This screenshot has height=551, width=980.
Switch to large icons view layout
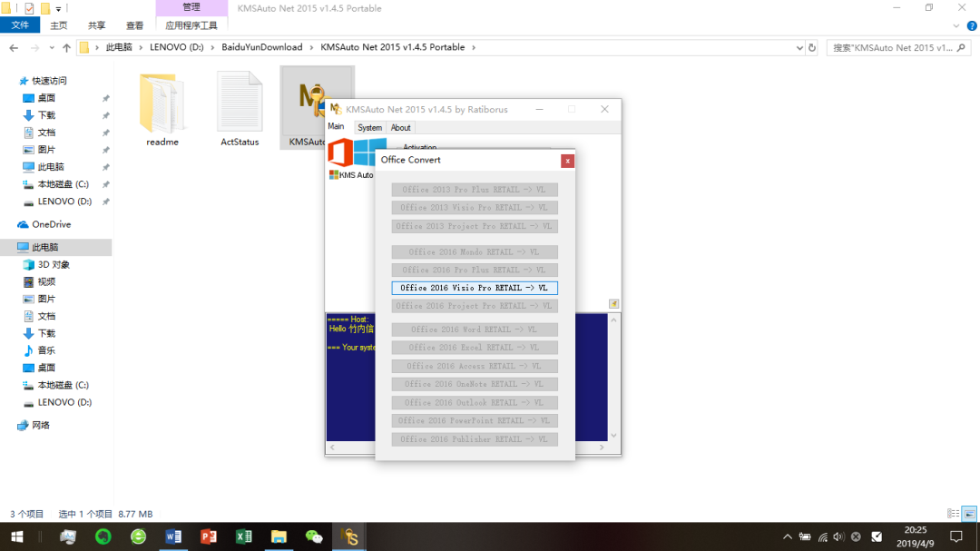(969, 514)
